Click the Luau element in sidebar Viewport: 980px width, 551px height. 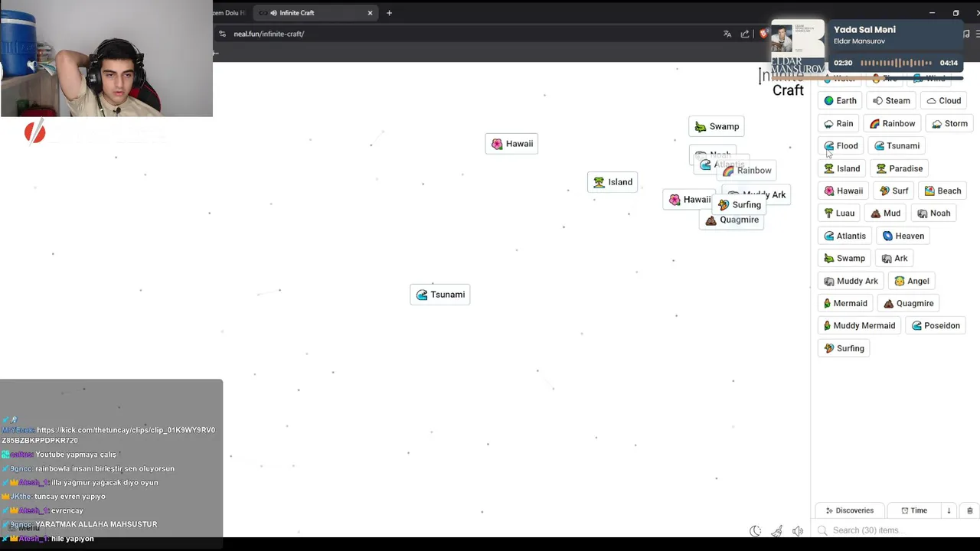pyautogui.click(x=839, y=213)
